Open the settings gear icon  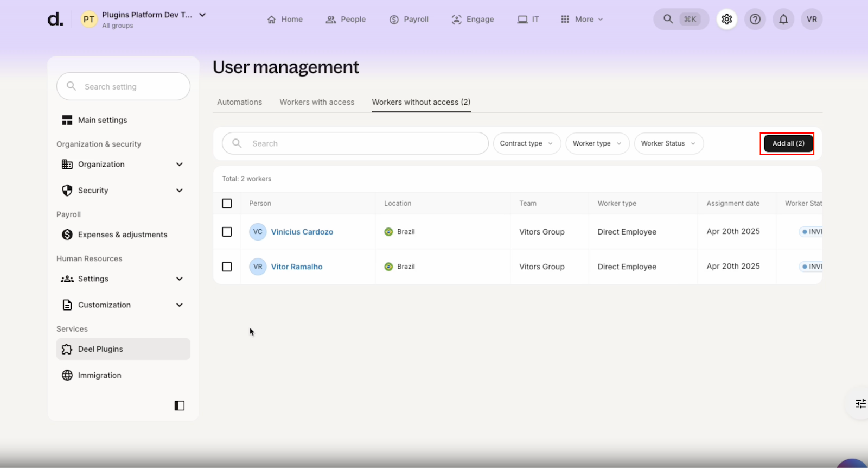tap(726, 20)
